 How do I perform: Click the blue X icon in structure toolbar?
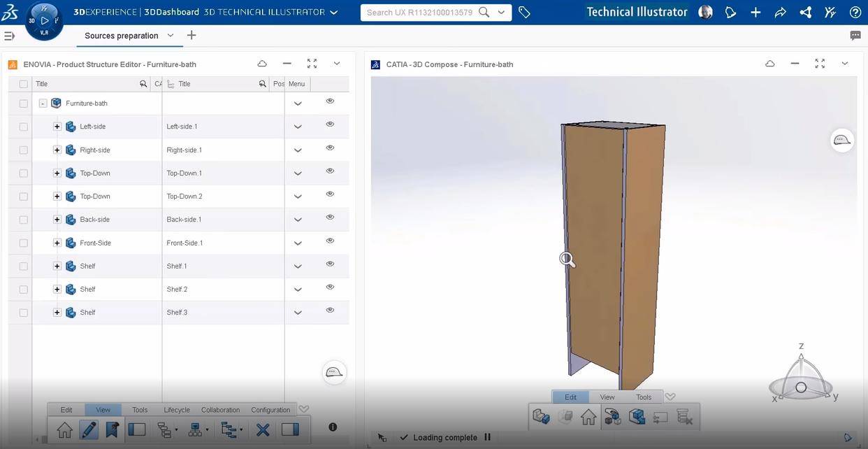263,429
